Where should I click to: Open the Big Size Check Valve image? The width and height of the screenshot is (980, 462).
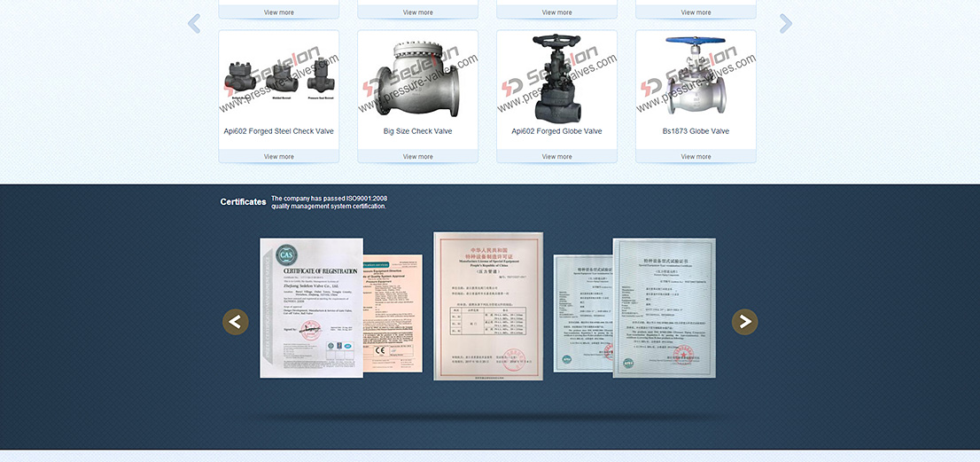tap(417, 78)
